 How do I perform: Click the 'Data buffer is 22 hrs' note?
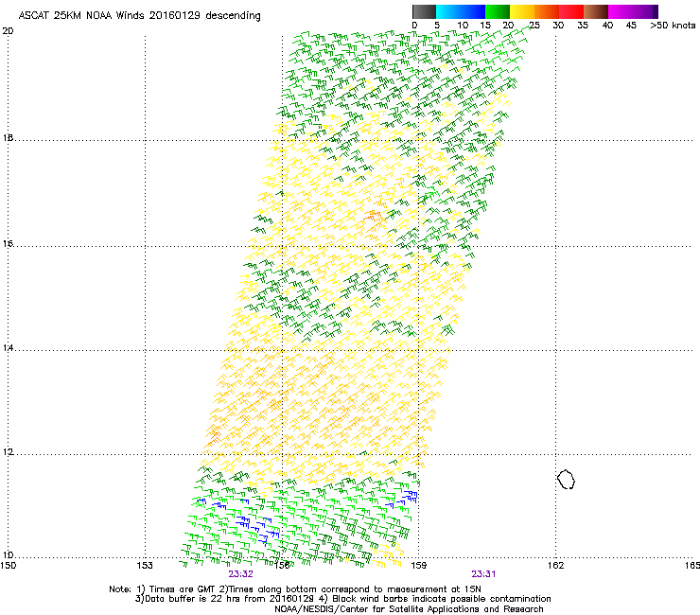coord(342,599)
